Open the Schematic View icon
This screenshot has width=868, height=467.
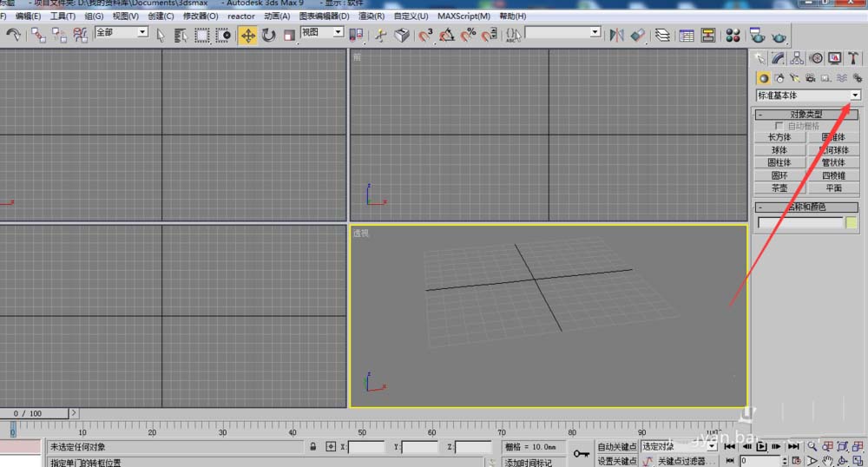click(708, 36)
